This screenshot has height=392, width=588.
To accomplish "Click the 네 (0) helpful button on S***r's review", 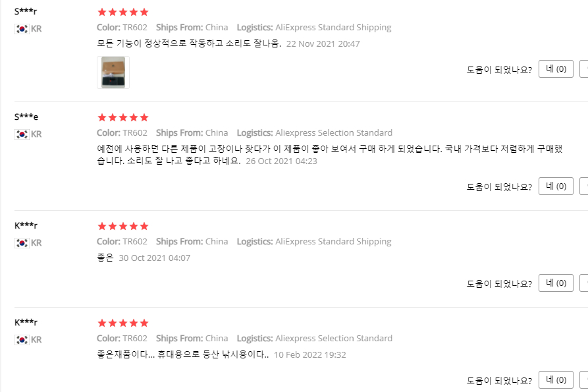I will 556,69.
